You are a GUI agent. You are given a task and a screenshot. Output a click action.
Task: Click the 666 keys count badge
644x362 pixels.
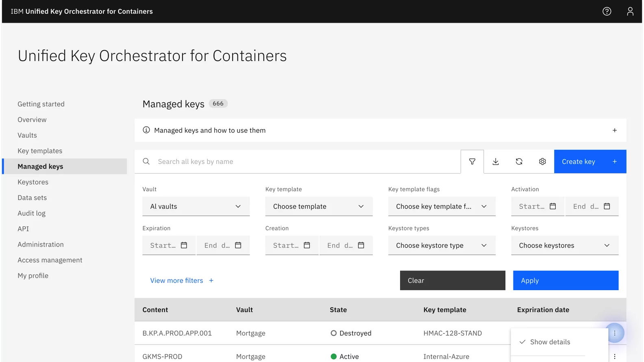(x=218, y=104)
